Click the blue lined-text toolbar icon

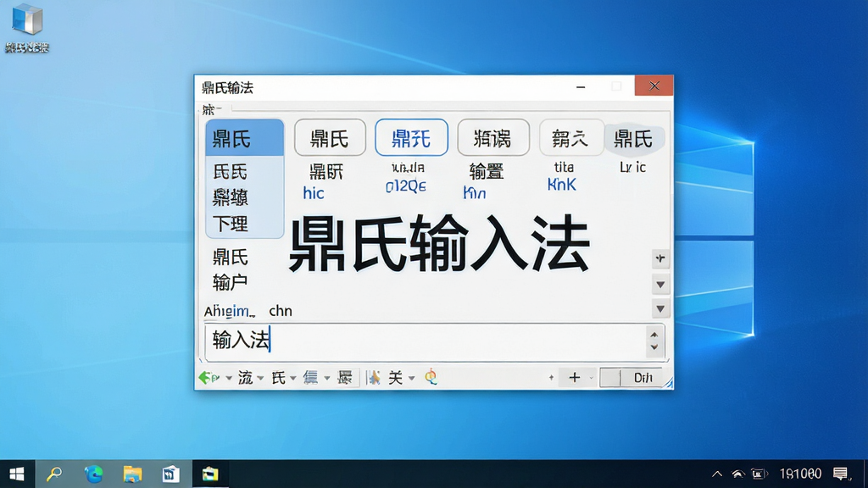(310, 378)
